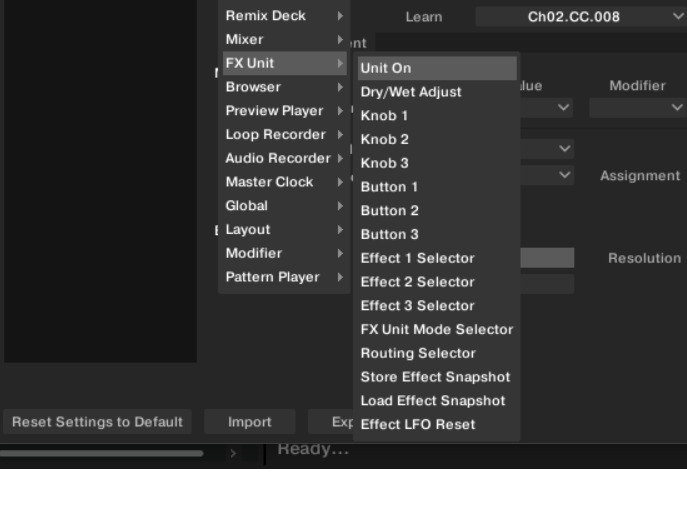This screenshot has height=526, width=687.
Task: Open the Mixer submenu
Action: (284, 39)
